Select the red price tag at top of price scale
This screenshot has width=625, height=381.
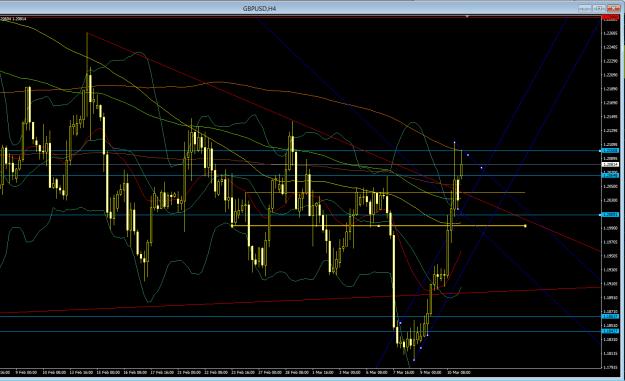[x=610, y=18]
